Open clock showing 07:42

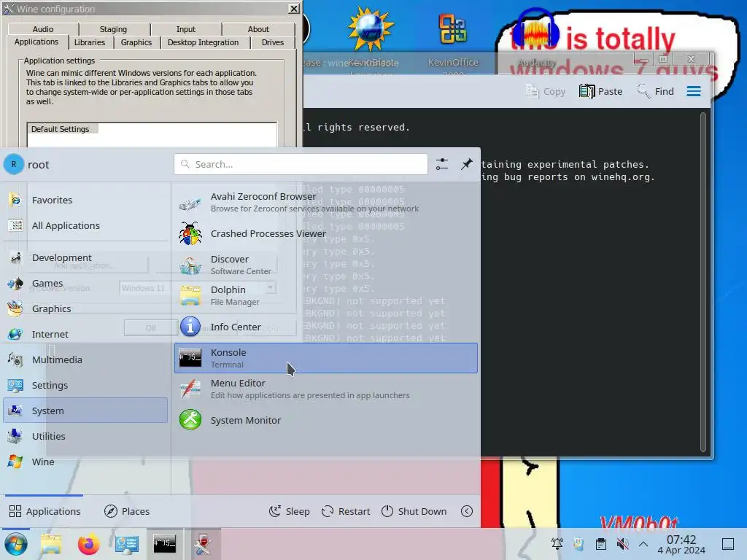[x=681, y=544]
